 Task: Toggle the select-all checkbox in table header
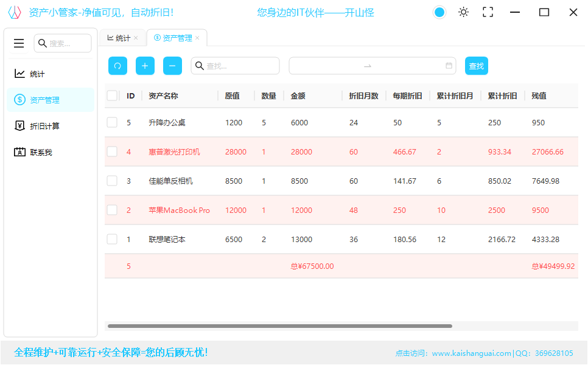tap(112, 96)
